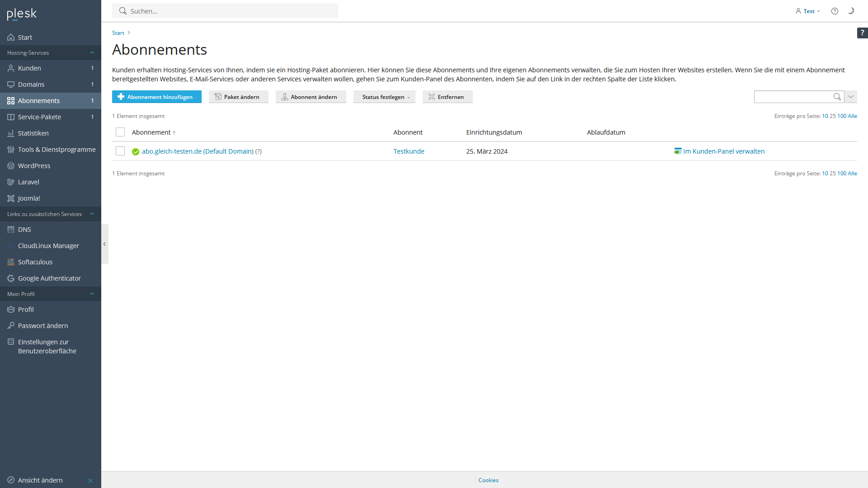
Task: Expand the filter options arrow beside search
Action: (x=851, y=97)
